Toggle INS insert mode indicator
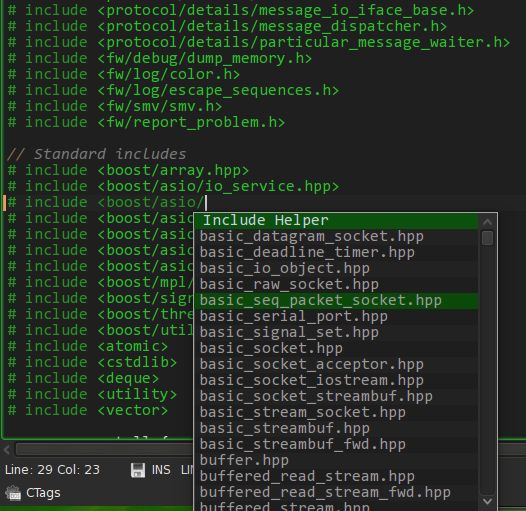 (x=161, y=470)
